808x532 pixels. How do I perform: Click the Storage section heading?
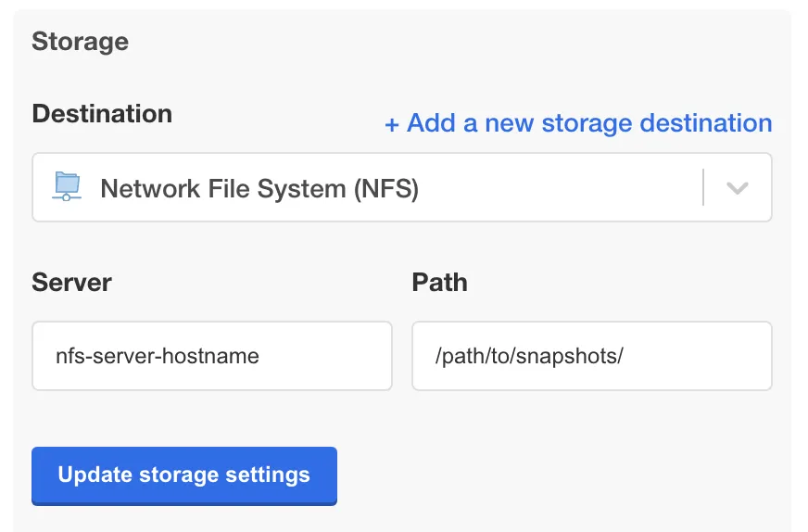(x=80, y=42)
